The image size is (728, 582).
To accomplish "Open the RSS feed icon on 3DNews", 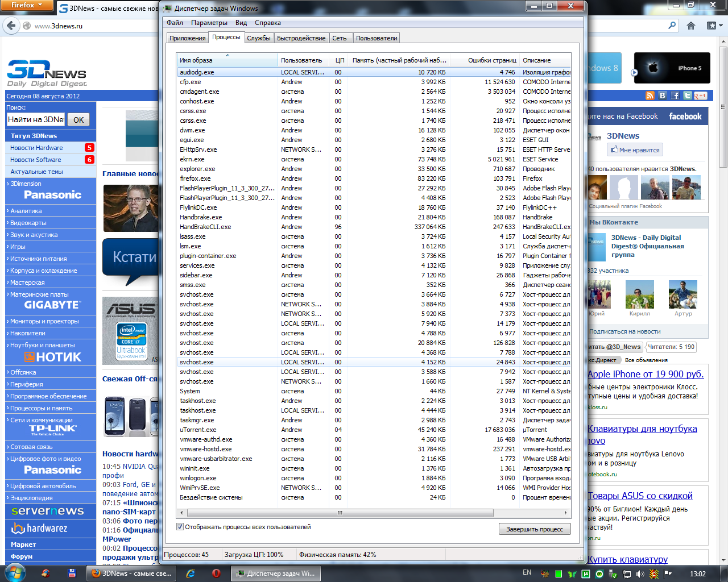I will [x=650, y=95].
